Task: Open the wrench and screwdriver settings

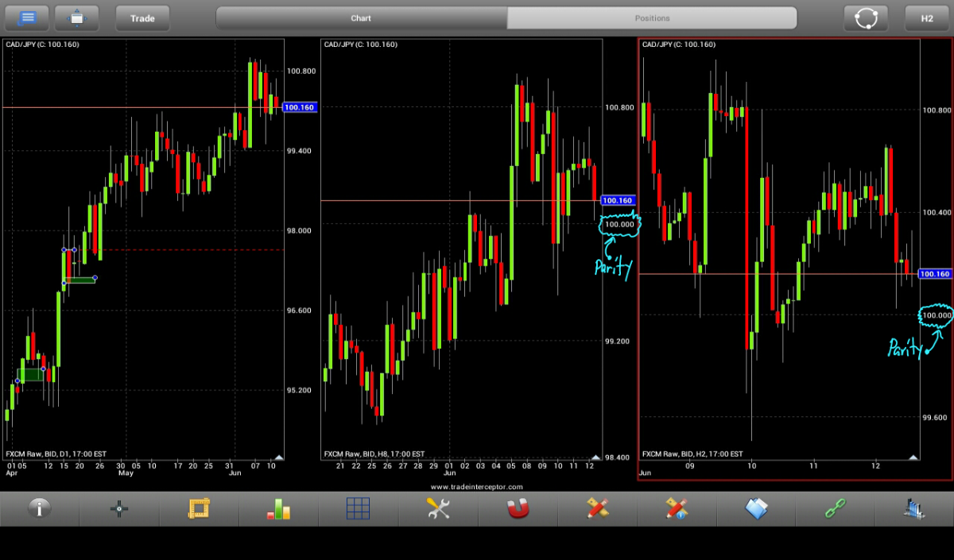Action: pyautogui.click(x=438, y=508)
